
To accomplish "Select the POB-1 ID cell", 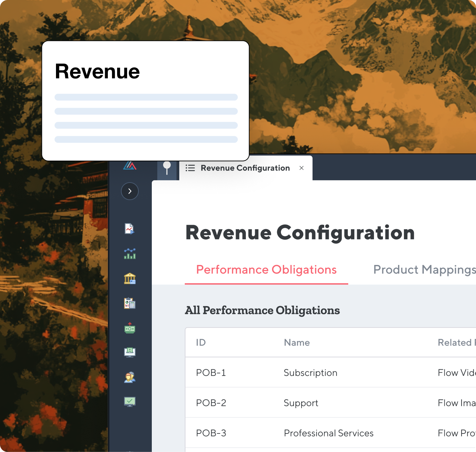I will click(x=211, y=373).
